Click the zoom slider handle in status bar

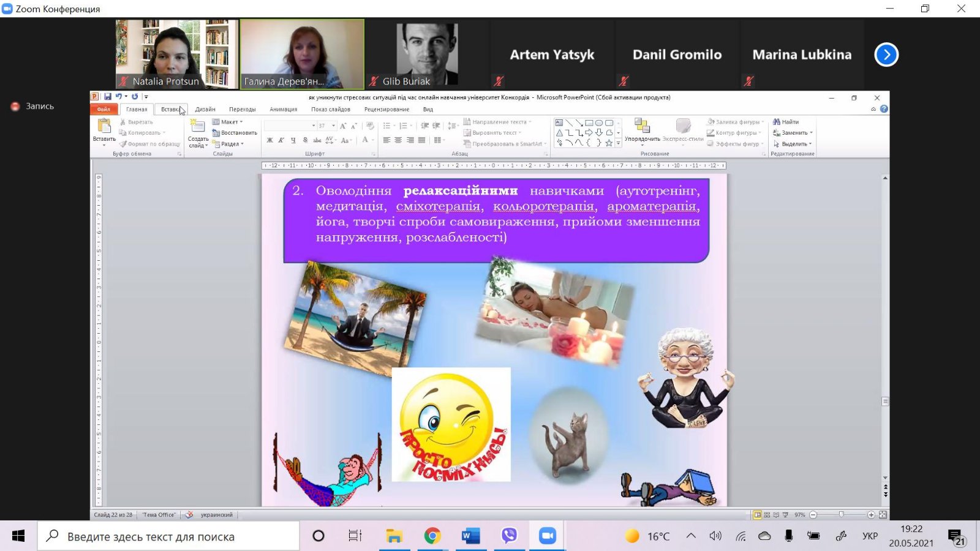841,515
